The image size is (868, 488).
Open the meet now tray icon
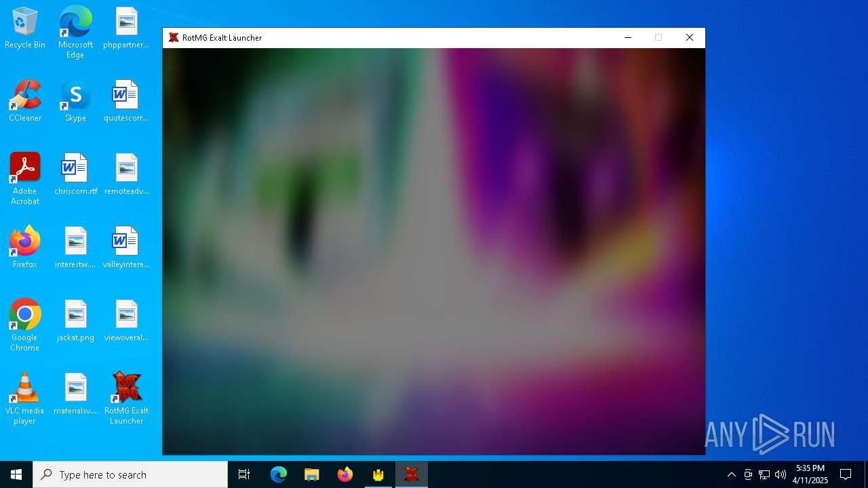(x=748, y=474)
